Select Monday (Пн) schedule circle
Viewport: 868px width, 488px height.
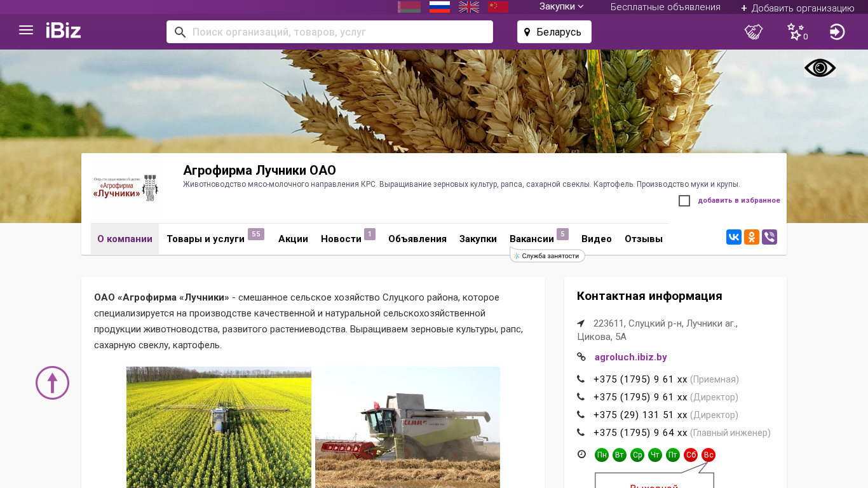(602, 455)
